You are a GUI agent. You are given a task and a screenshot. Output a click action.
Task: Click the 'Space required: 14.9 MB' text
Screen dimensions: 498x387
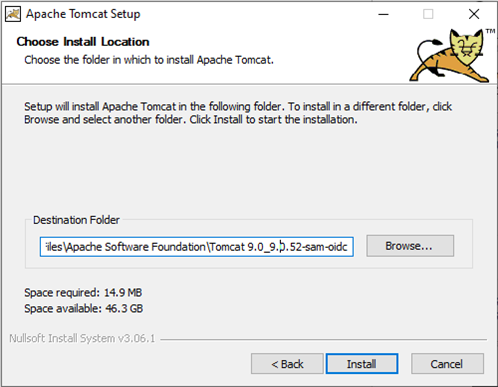coord(83,293)
